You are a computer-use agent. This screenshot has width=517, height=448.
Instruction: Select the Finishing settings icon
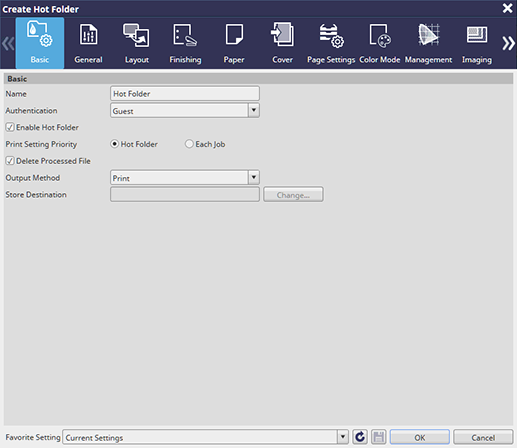(185, 35)
